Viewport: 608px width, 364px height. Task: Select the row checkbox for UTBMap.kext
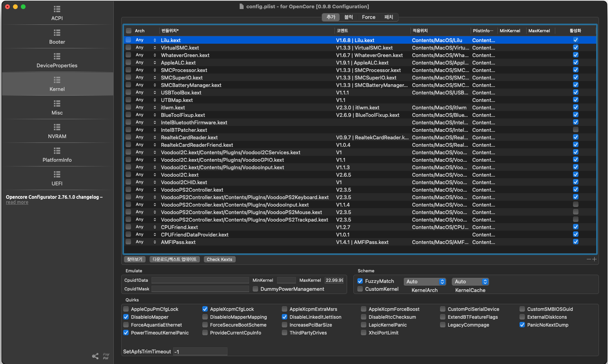[x=128, y=100]
